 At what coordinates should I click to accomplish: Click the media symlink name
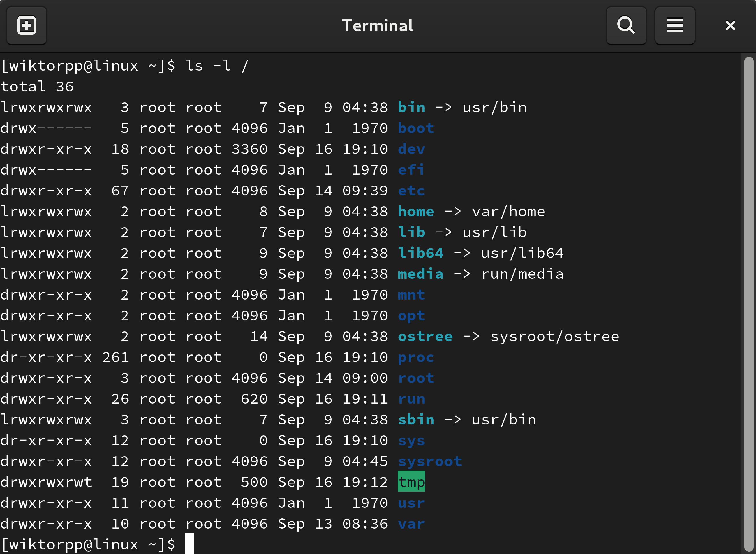coord(420,274)
